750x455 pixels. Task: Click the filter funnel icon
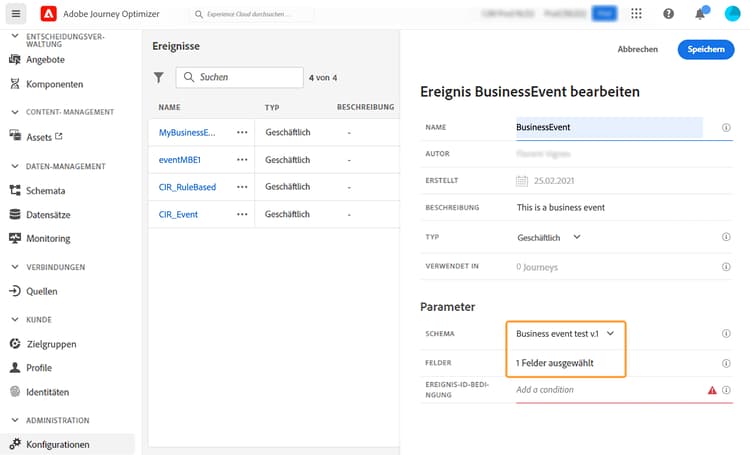tap(159, 77)
